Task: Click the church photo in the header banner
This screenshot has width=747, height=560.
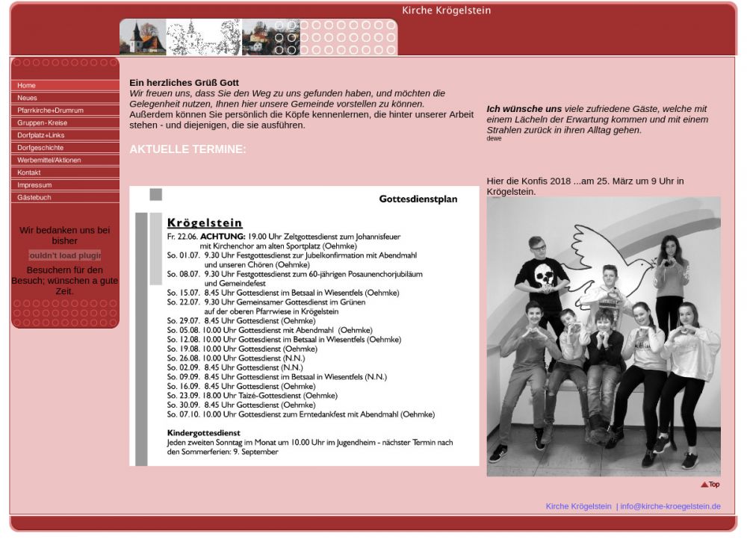Action: point(143,37)
